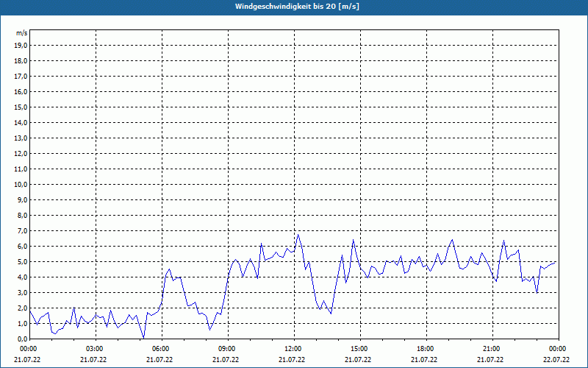Pick the '21.07.22' date under 15:00
Image resolution: width=588 pixels, height=368 pixels.
[x=358, y=360]
